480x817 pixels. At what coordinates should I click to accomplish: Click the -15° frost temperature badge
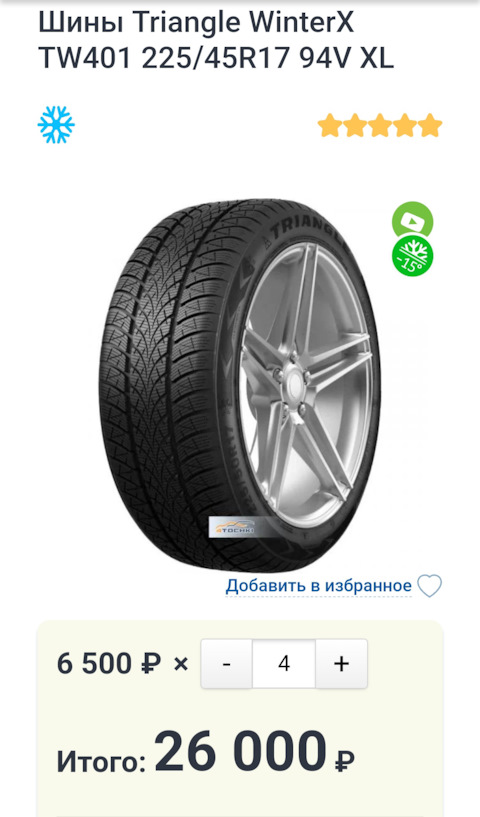tap(412, 256)
